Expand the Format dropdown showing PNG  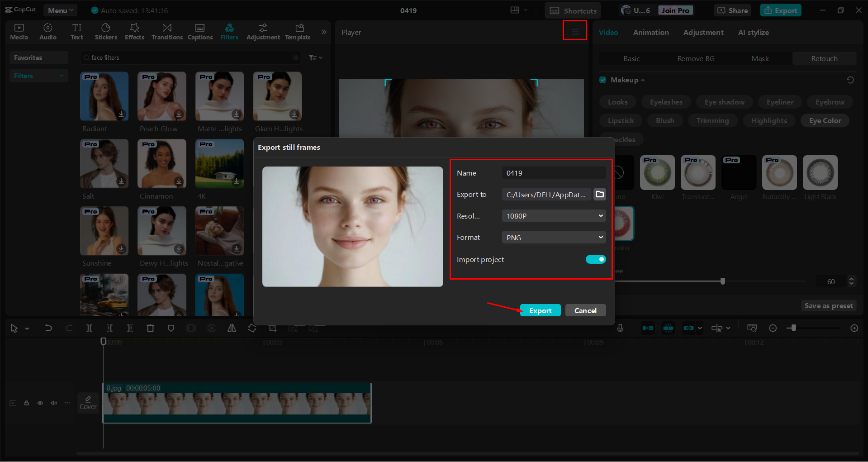tap(554, 238)
